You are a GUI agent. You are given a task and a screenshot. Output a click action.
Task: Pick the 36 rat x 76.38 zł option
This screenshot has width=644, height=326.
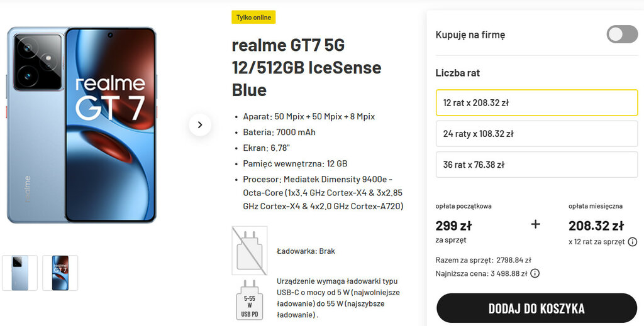[536, 165]
